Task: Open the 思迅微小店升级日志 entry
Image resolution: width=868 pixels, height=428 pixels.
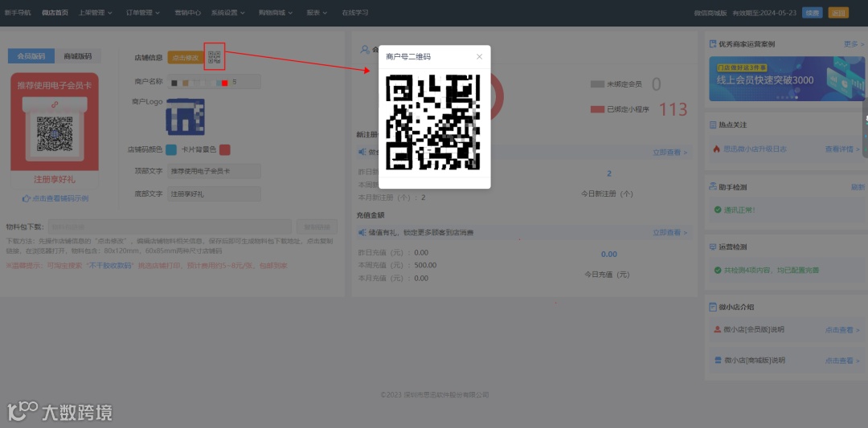Action: click(755, 149)
